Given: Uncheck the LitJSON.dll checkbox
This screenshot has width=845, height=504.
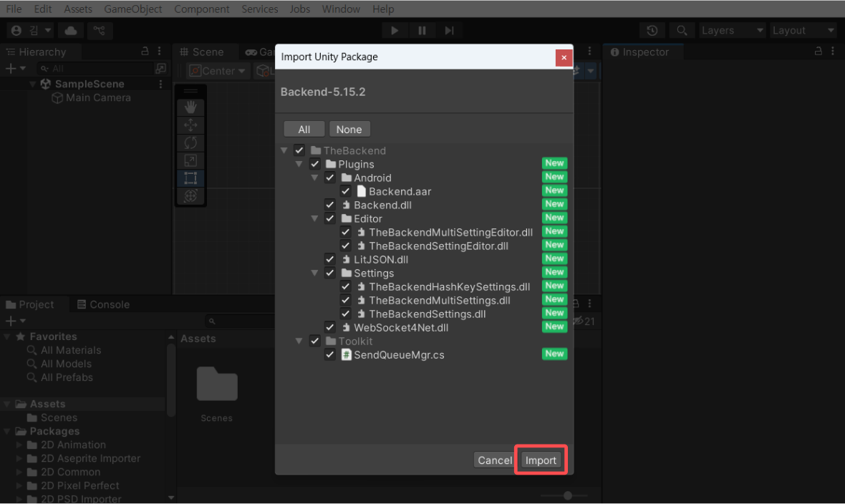Looking at the screenshot, I should point(330,259).
